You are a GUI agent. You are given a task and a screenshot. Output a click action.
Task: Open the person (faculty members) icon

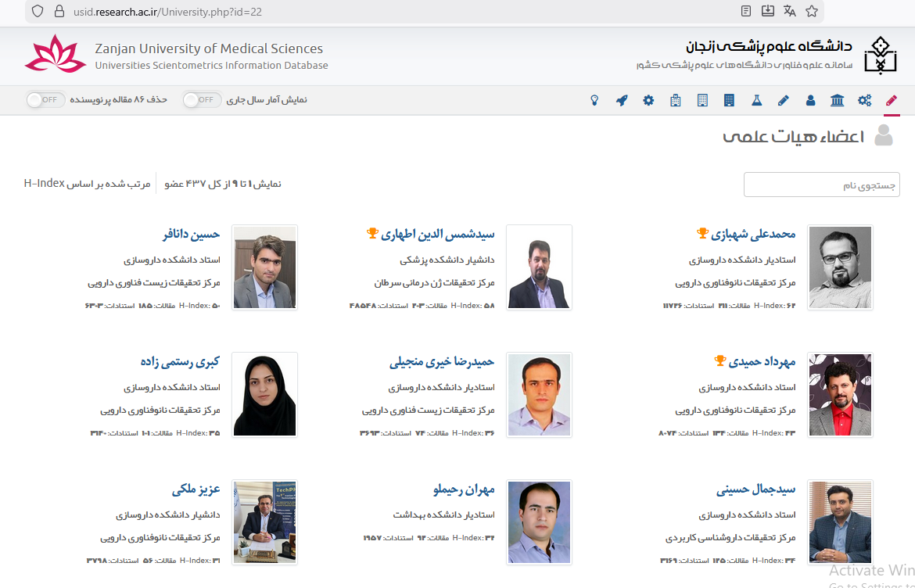(x=810, y=100)
